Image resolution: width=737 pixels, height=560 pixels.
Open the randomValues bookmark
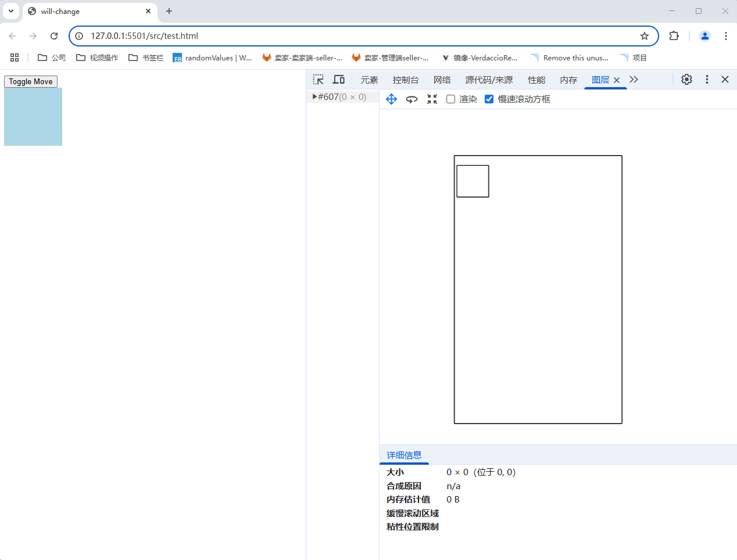[212, 58]
